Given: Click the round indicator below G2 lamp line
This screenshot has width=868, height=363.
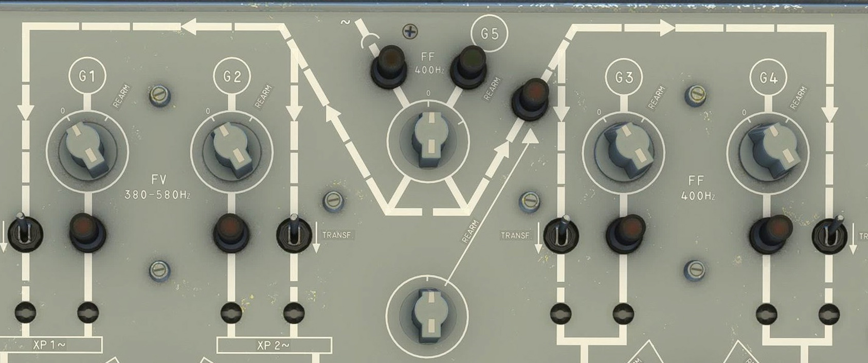Looking at the screenshot, I should (231, 312).
